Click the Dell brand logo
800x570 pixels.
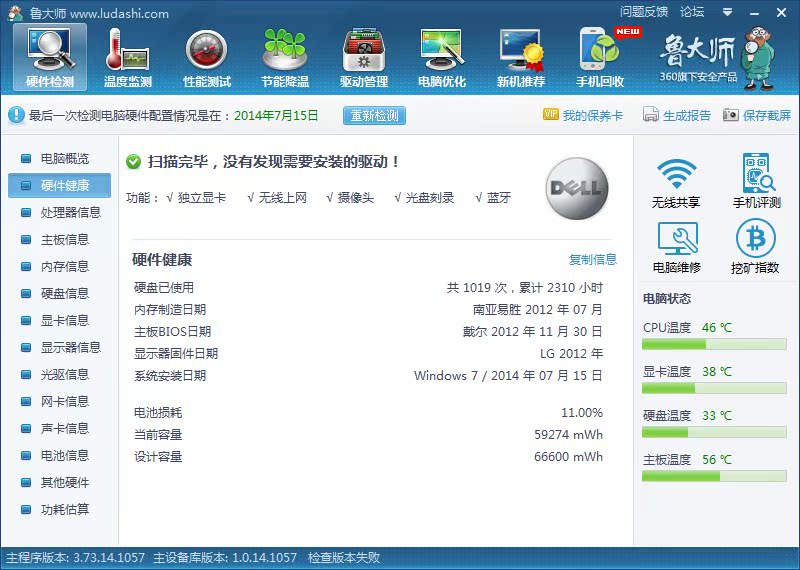tap(577, 188)
